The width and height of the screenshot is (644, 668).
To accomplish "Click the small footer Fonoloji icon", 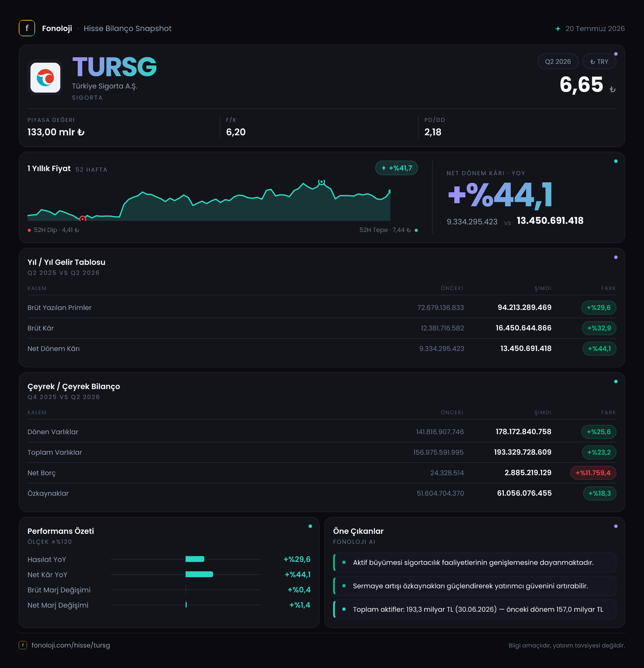I will point(23,645).
